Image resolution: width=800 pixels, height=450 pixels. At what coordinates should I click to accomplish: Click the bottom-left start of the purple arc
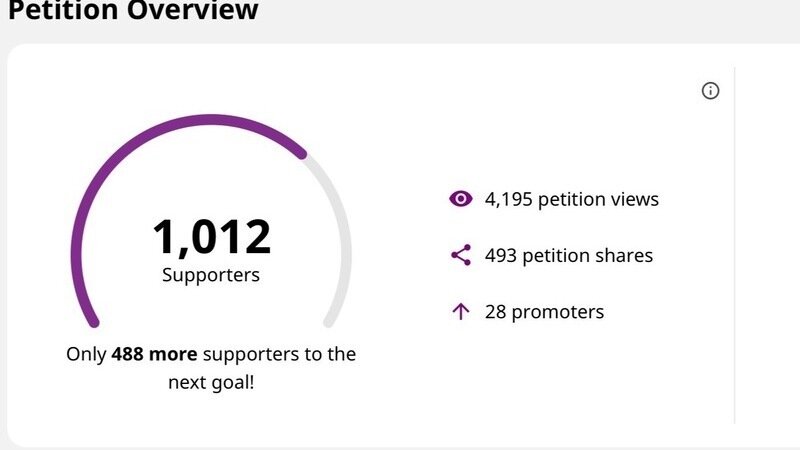tap(93, 322)
